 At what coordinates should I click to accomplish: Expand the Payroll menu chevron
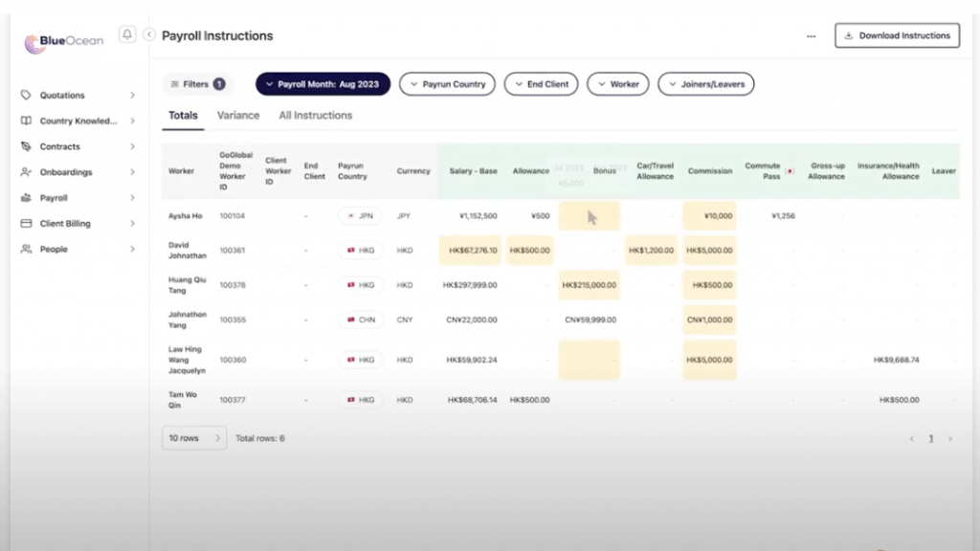tap(132, 197)
